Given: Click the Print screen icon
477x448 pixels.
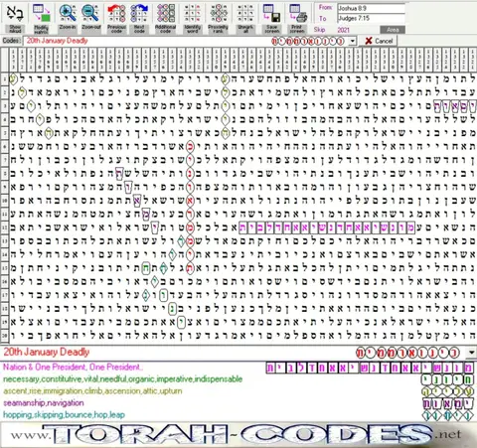Looking at the screenshot, I should pyautogui.click(x=297, y=18).
